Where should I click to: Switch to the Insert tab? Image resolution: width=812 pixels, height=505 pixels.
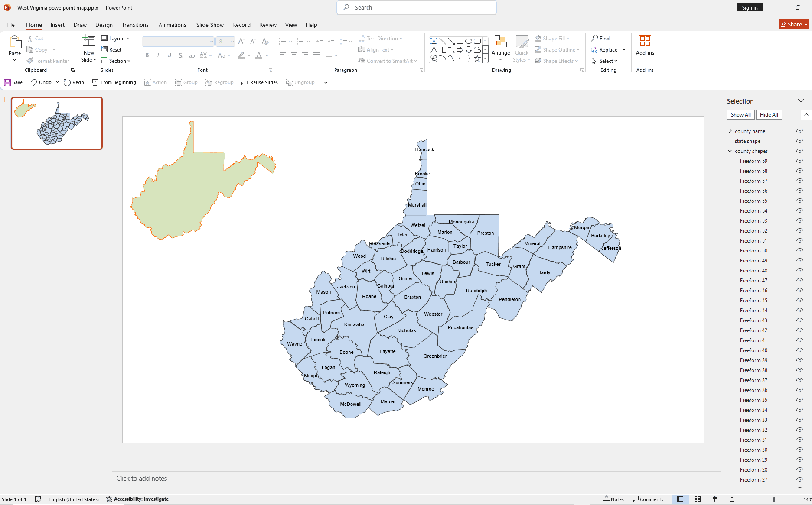pos(58,25)
